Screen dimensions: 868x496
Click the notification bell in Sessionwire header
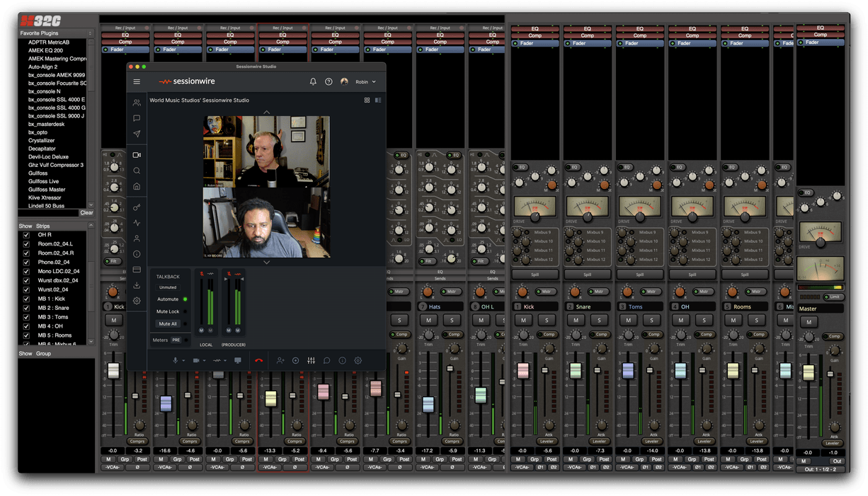[312, 81]
